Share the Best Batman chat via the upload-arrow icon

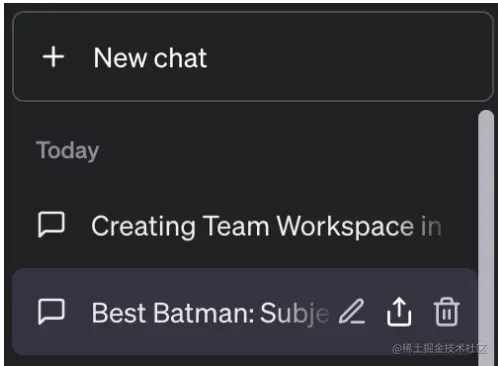[x=399, y=312]
